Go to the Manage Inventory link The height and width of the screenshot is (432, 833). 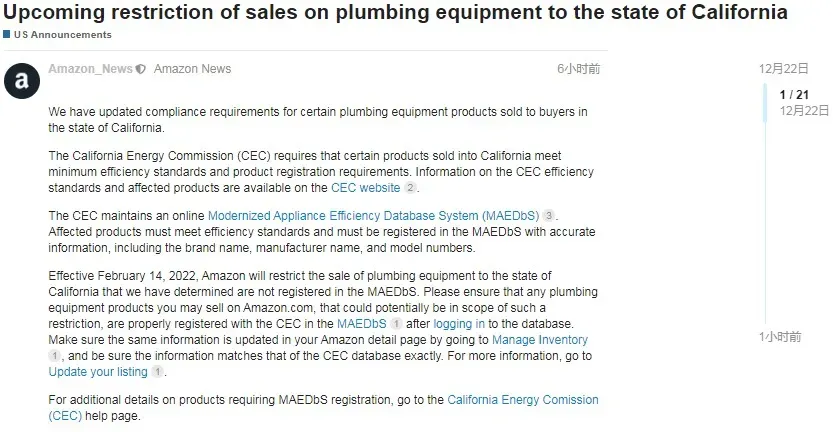tap(540, 340)
